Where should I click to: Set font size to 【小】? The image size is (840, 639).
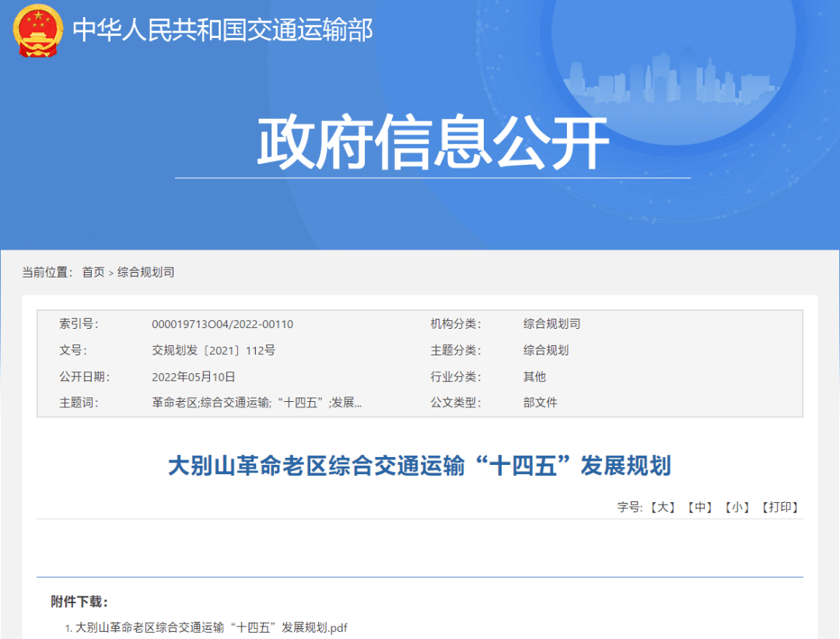737,507
